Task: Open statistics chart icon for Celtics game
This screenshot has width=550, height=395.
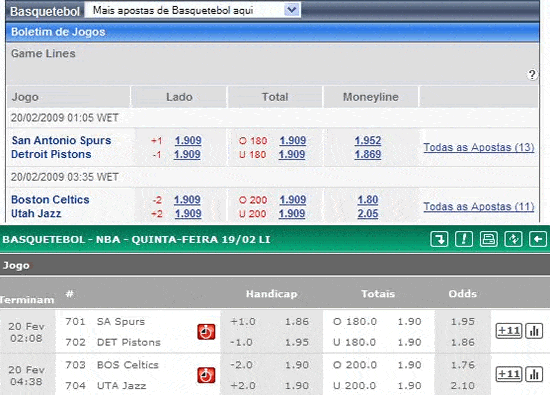Action: [534, 374]
